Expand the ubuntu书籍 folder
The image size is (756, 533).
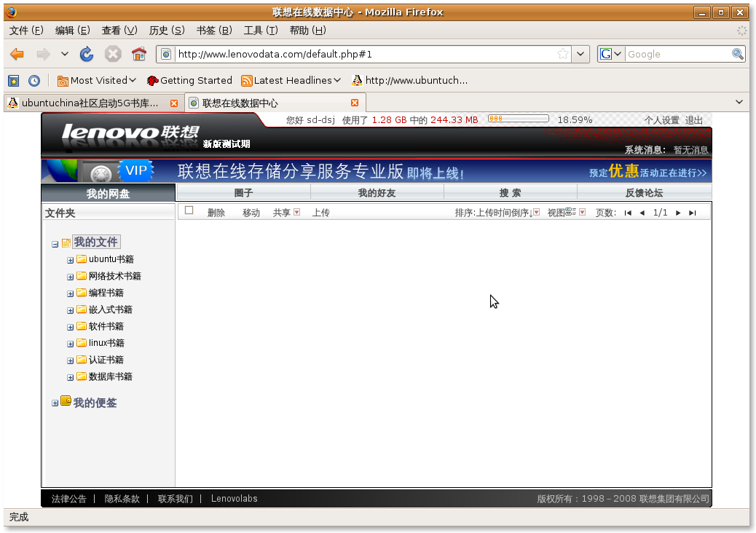tap(71, 260)
